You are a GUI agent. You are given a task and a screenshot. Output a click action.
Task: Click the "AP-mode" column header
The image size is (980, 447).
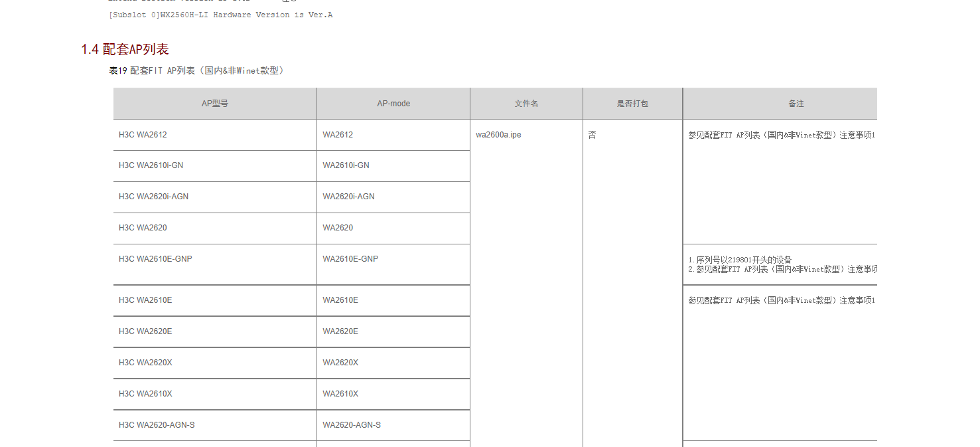(393, 104)
